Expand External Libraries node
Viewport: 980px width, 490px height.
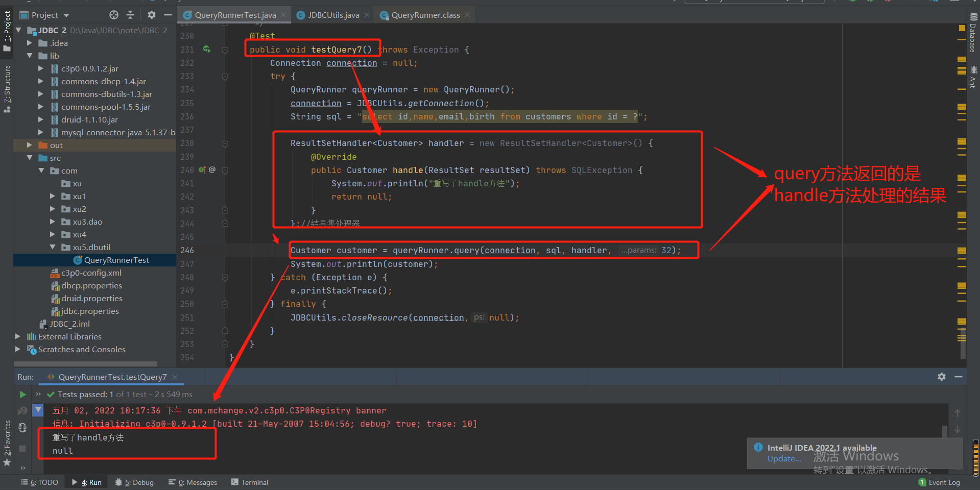(18, 336)
